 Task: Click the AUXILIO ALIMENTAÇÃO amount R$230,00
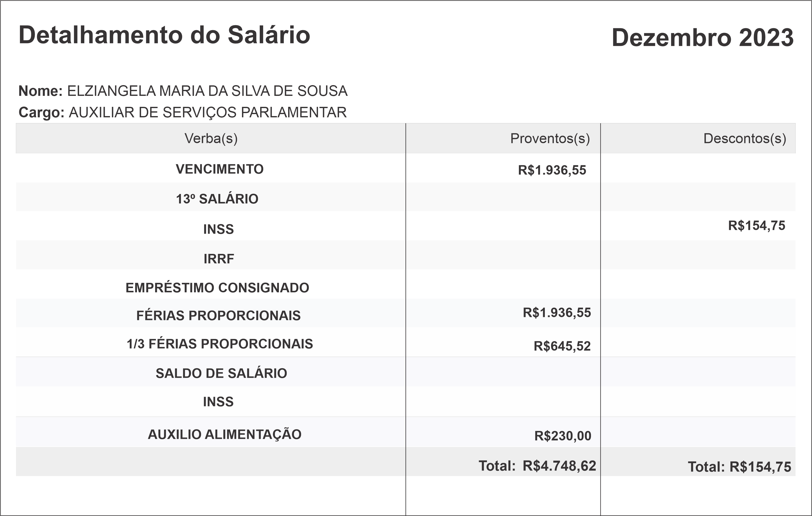tap(563, 436)
